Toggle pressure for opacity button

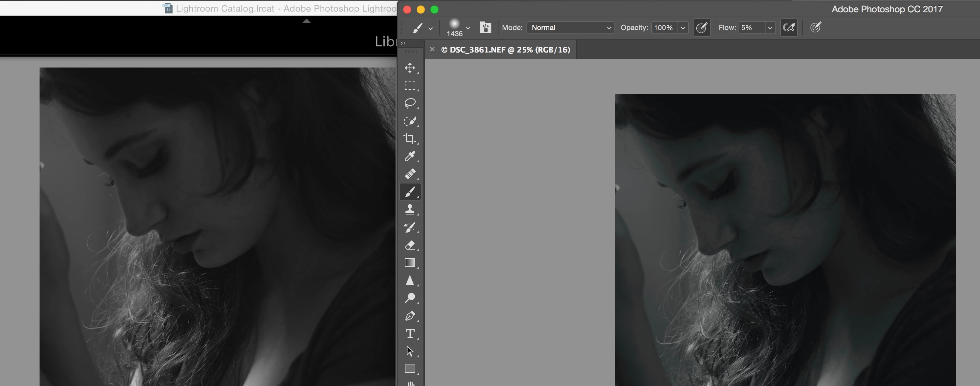point(701,27)
